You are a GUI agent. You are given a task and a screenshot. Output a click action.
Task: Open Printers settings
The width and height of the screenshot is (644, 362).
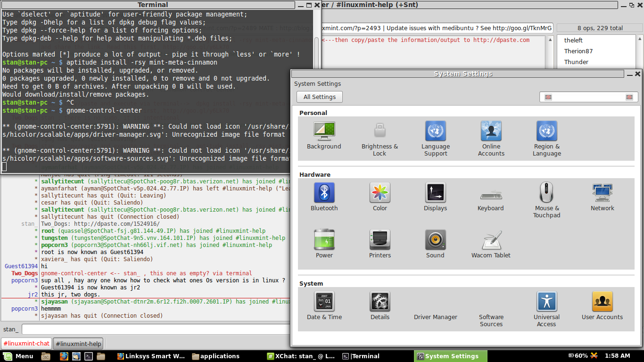point(380,244)
